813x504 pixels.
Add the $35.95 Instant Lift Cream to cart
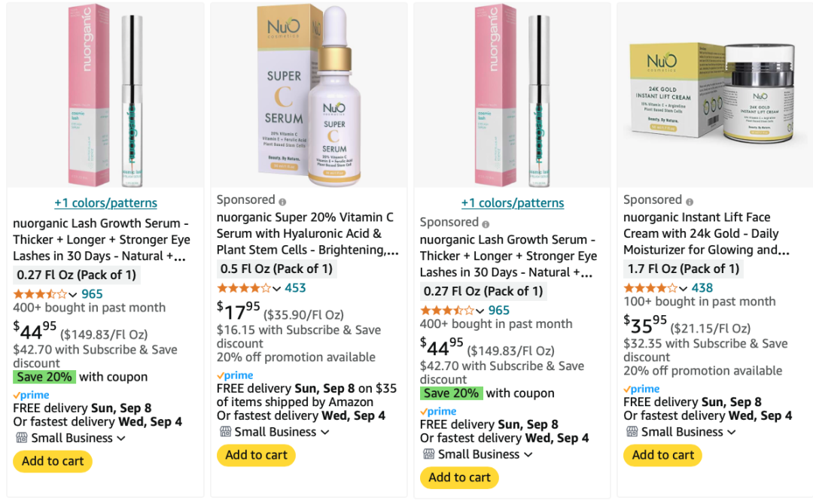point(662,455)
